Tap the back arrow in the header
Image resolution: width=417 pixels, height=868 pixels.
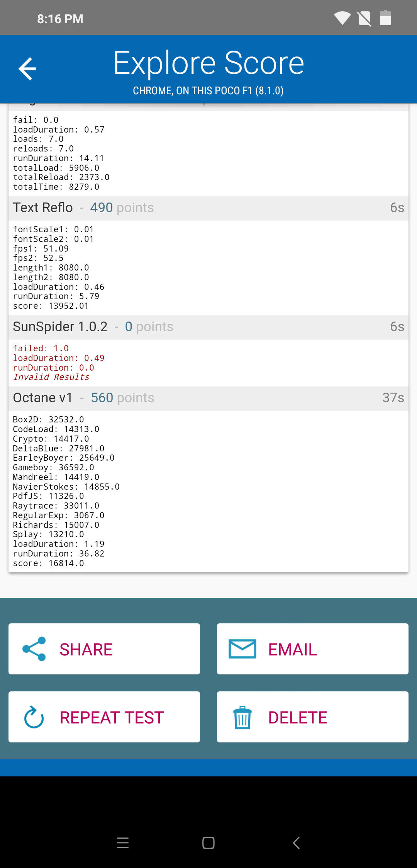pos(27,69)
